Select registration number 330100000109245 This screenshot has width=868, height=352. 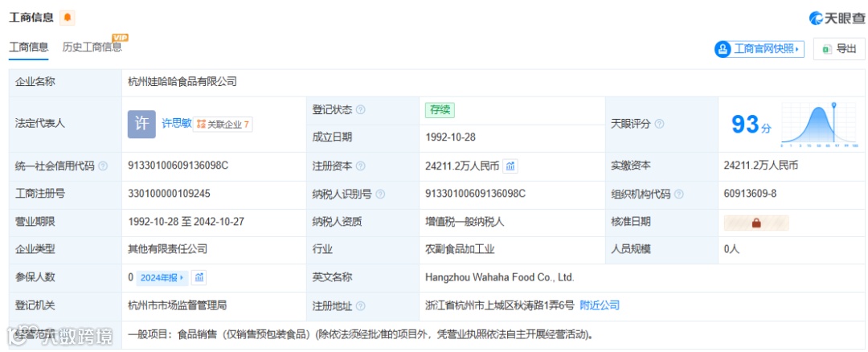coord(169,193)
